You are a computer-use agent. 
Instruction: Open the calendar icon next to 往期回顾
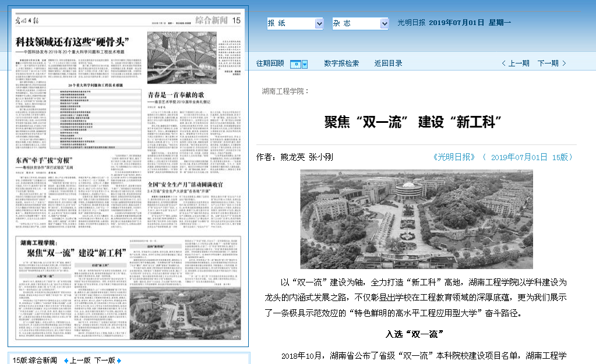click(295, 63)
